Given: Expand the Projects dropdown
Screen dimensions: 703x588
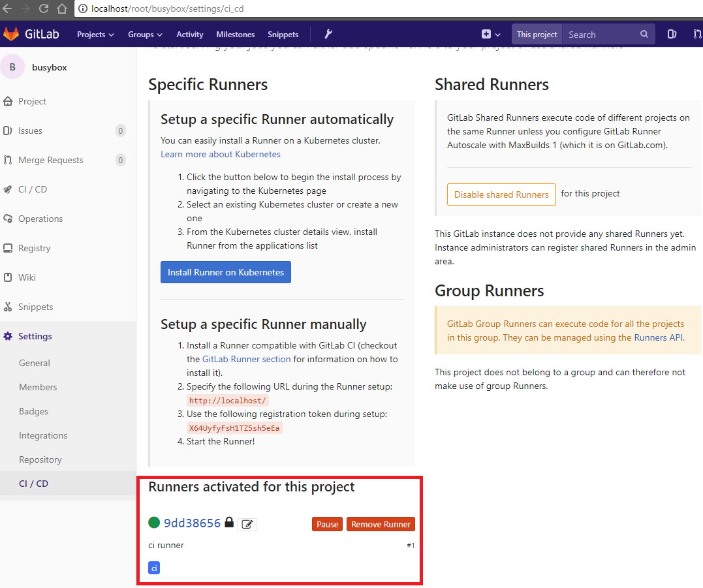Looking at the screenshot, I should 95,34.
